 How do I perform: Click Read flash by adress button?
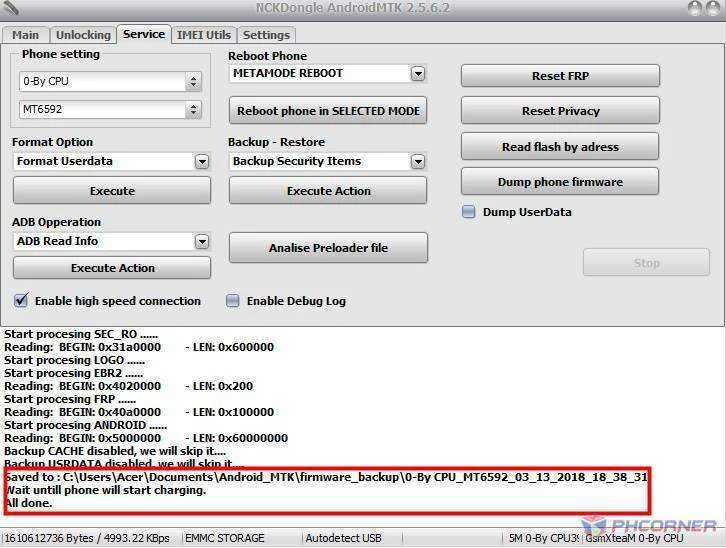click(560, 147)
